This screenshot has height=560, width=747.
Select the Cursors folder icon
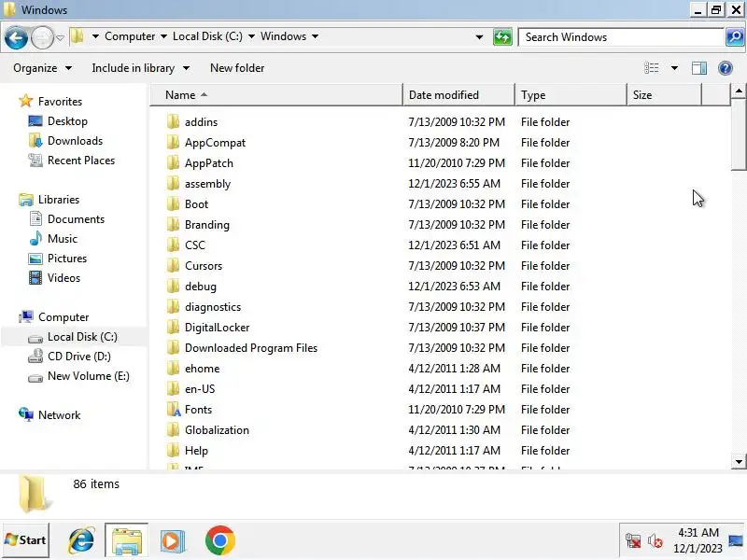pyautogui.click(x=174, y=265)
